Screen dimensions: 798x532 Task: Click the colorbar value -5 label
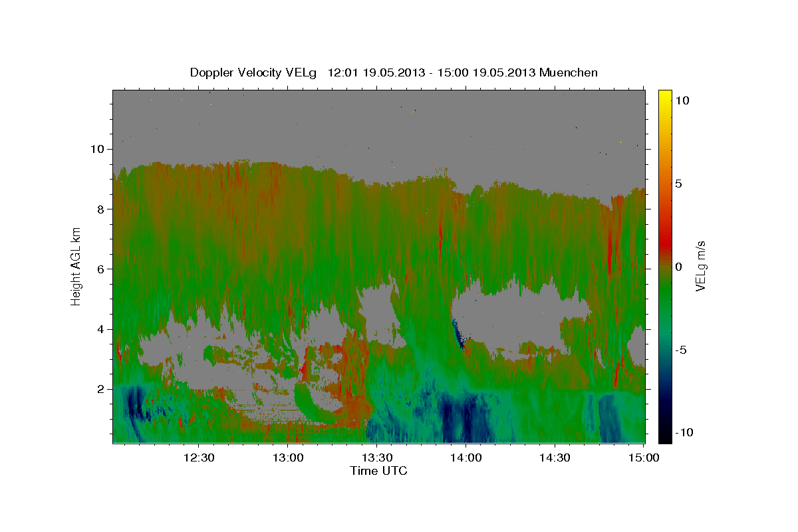tap(682, 350)
